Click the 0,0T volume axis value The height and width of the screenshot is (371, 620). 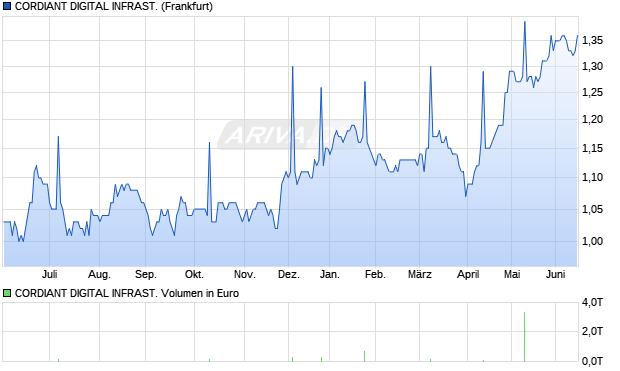coord(592,361)
